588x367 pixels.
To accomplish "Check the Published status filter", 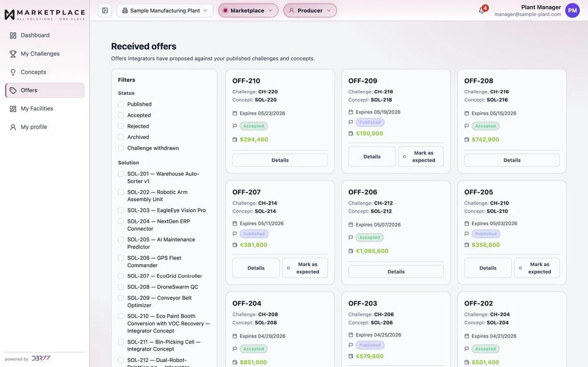I will tap(121, 104).
